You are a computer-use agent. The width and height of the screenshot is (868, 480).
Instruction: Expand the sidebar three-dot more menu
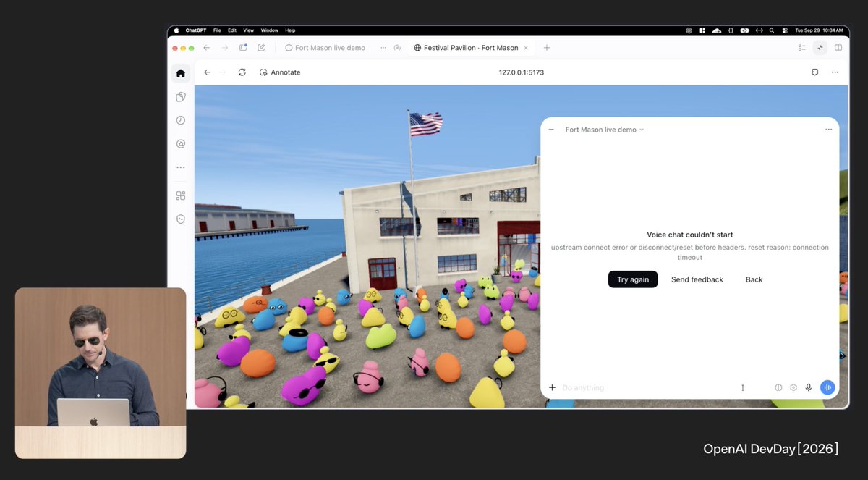pyautogui.click(x=181, y=167)
